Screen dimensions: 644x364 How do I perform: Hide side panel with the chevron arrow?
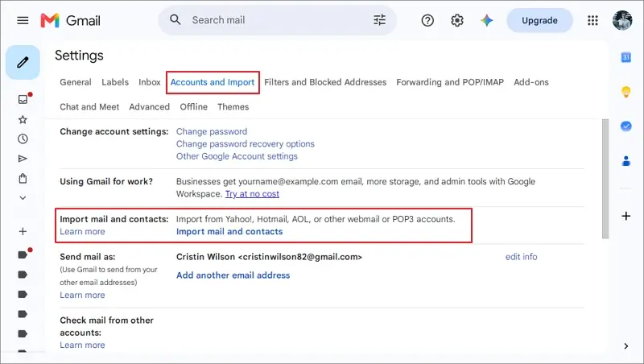click(x=626, y=346)
